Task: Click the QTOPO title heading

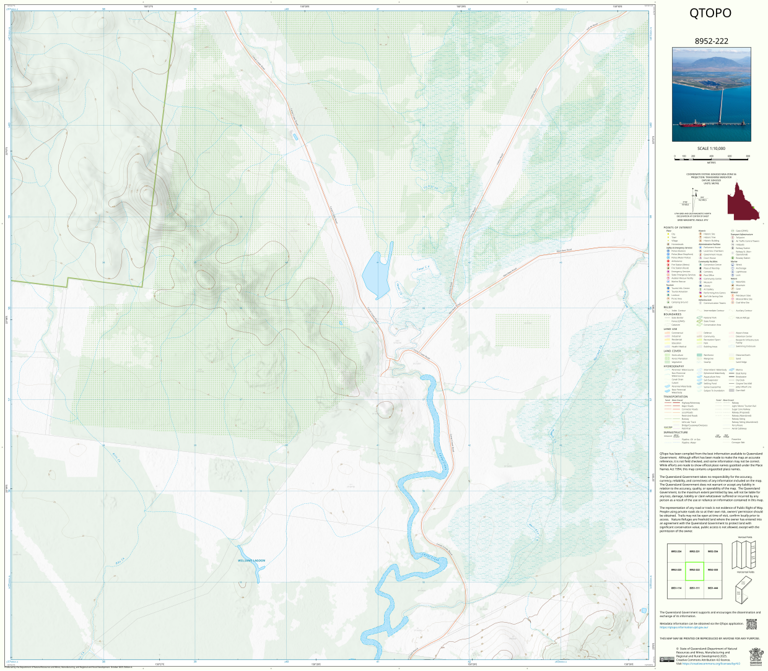Action: tap(710, 13)
